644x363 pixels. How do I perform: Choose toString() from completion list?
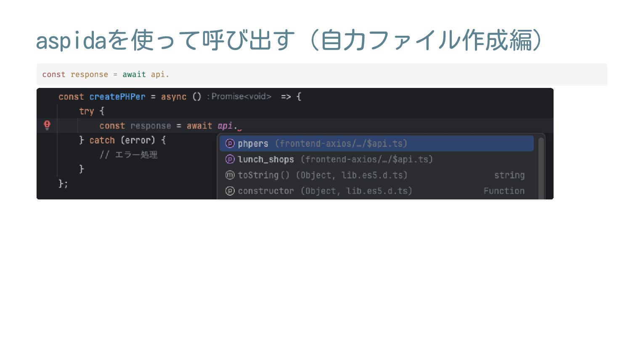click(x=376, y=175)
